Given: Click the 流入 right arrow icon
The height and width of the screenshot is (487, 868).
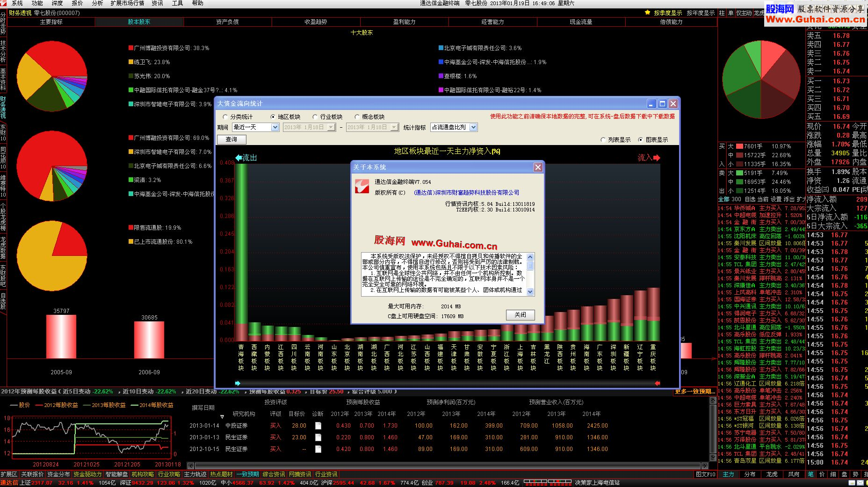Looking at the screenshot, I should tap(657, 158).
